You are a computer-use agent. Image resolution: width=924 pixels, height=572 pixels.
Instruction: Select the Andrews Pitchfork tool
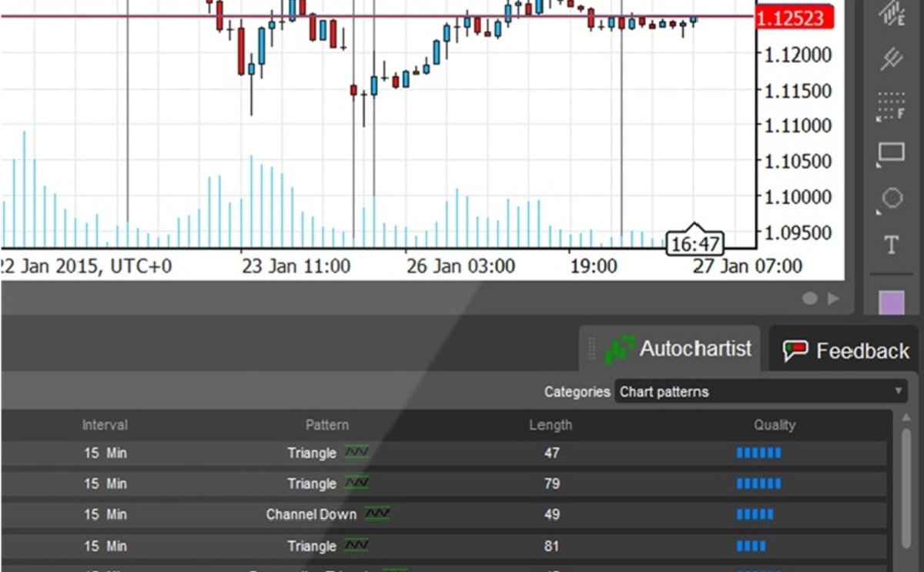(x=889, y=60)
